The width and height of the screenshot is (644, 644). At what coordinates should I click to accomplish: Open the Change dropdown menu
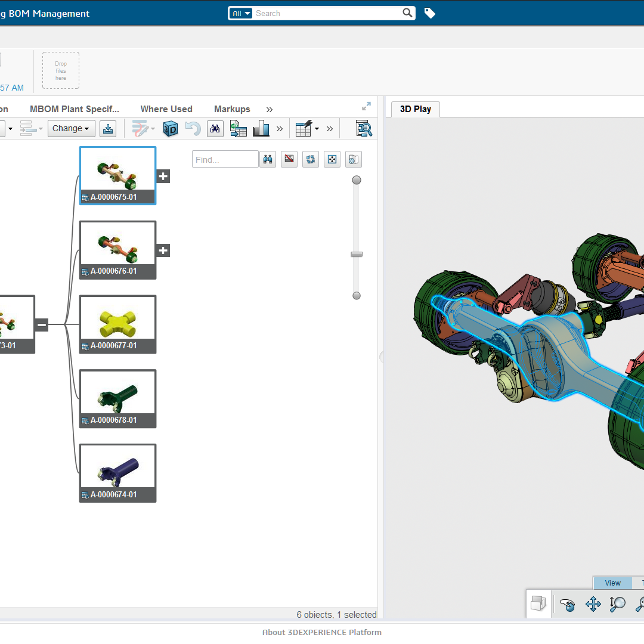[71, 128]
